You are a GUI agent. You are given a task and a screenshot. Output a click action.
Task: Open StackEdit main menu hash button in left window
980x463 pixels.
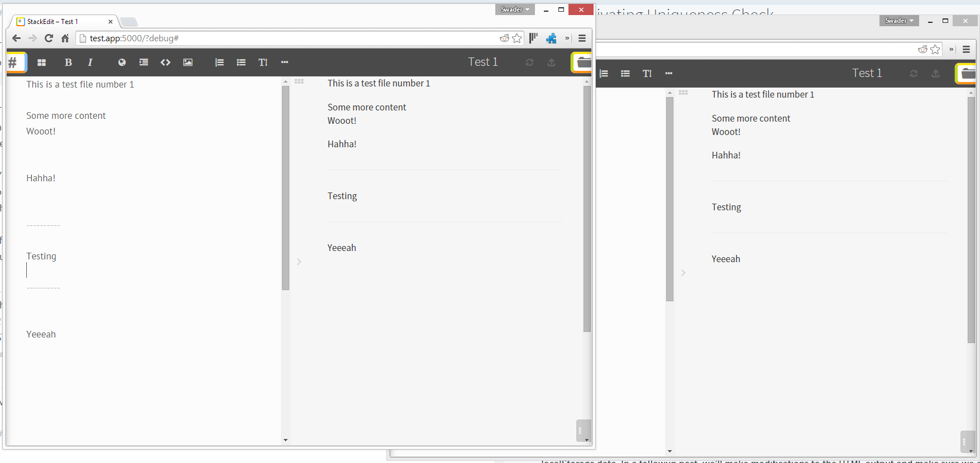(15, 62)
